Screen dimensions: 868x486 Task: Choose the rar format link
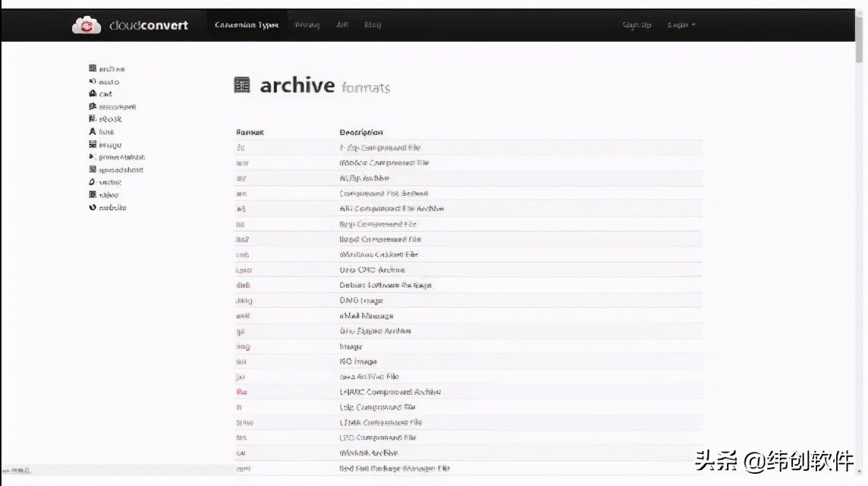[x=241, y=453]
